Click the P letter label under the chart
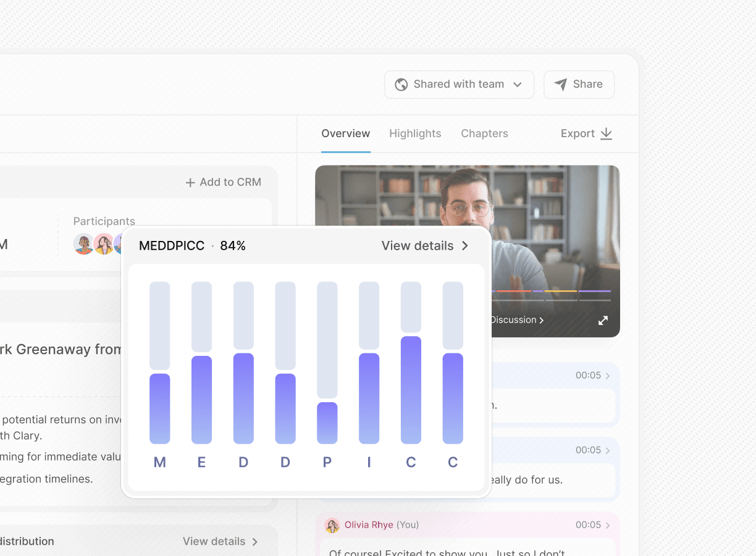The image size is (756, 556). point(327,462)
